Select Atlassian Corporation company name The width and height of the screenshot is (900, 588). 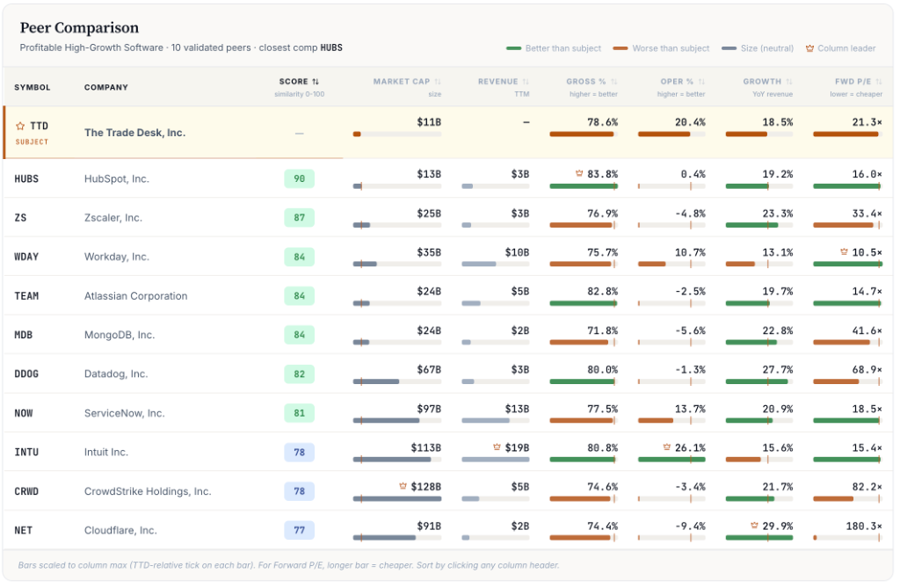coord(136,295)
